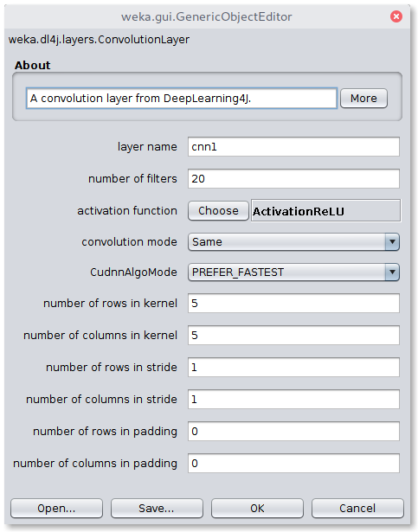This screenshot has width=418, height=532.
Task: Click the About description text box
Action: tap(182, 99)
